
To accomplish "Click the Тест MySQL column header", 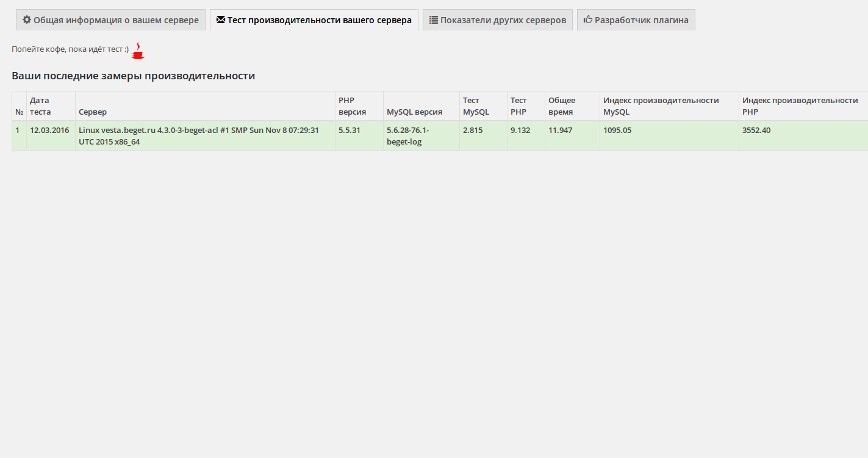I will tap(476, 106).
